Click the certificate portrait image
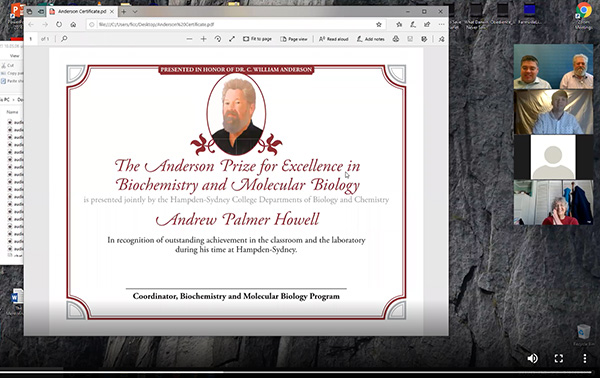This screenshot has height=378, width=600. coord(236,114)
